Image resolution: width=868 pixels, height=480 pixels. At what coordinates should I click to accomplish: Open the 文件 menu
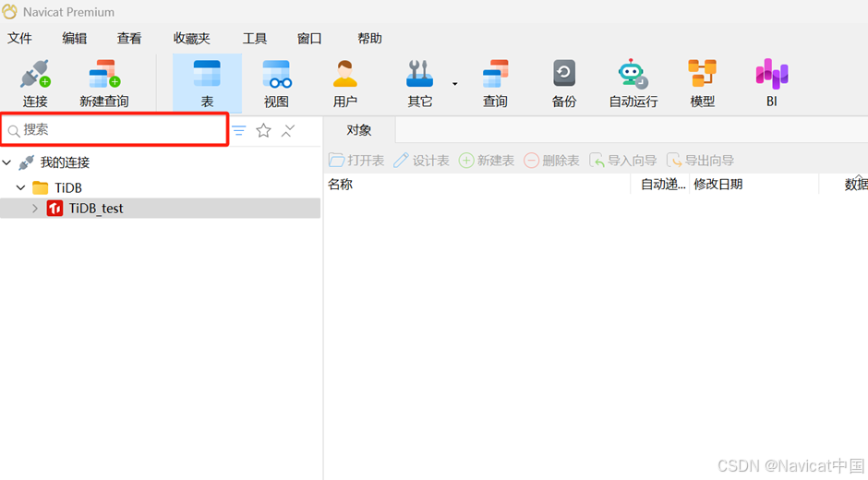(x=19, y=38)
